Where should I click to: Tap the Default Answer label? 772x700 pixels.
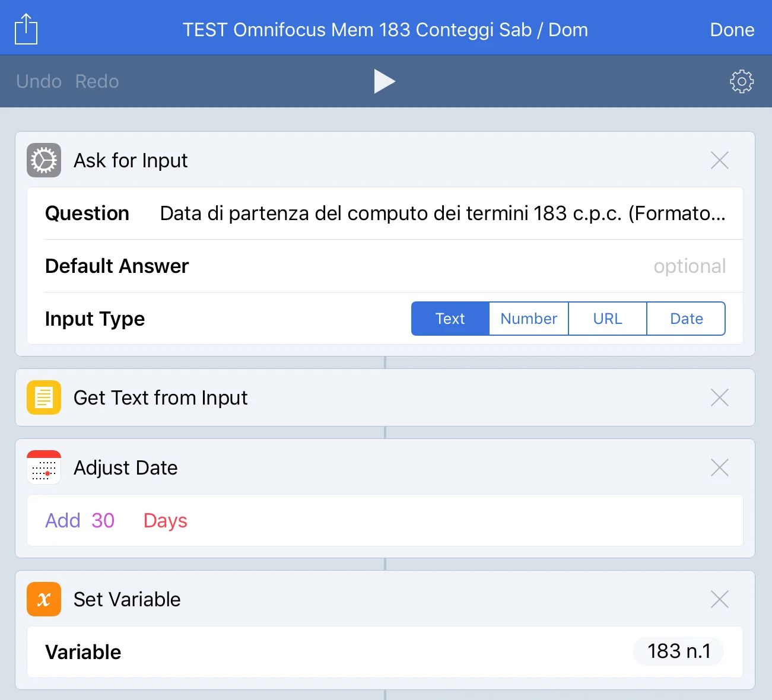[117, 266]
